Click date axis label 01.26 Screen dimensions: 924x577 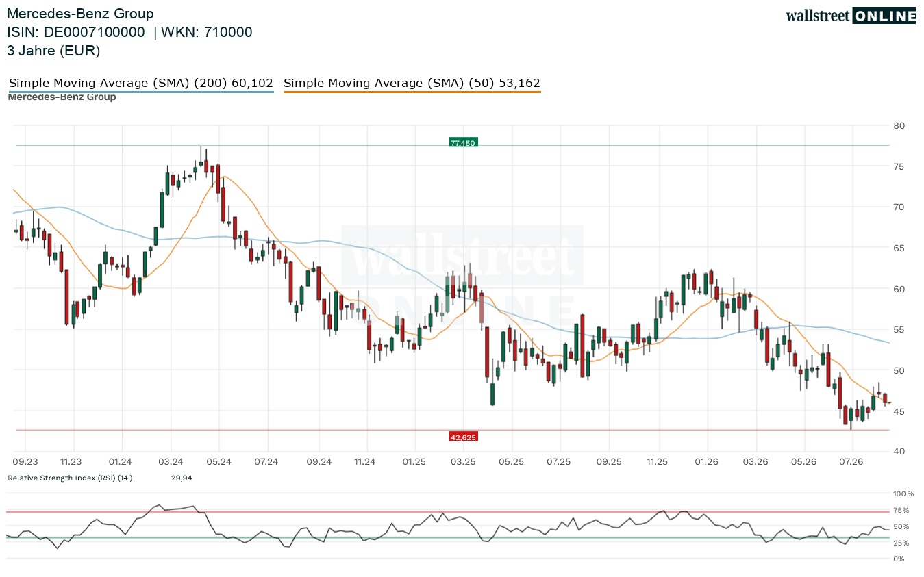click(706, 462)
